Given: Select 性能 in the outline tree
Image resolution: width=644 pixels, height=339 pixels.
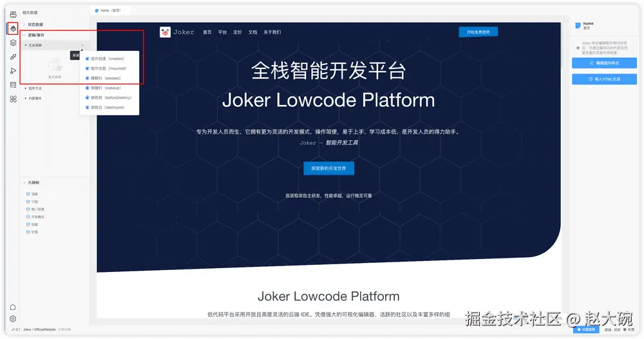Looking at the screenshot, I should [35, 224].
